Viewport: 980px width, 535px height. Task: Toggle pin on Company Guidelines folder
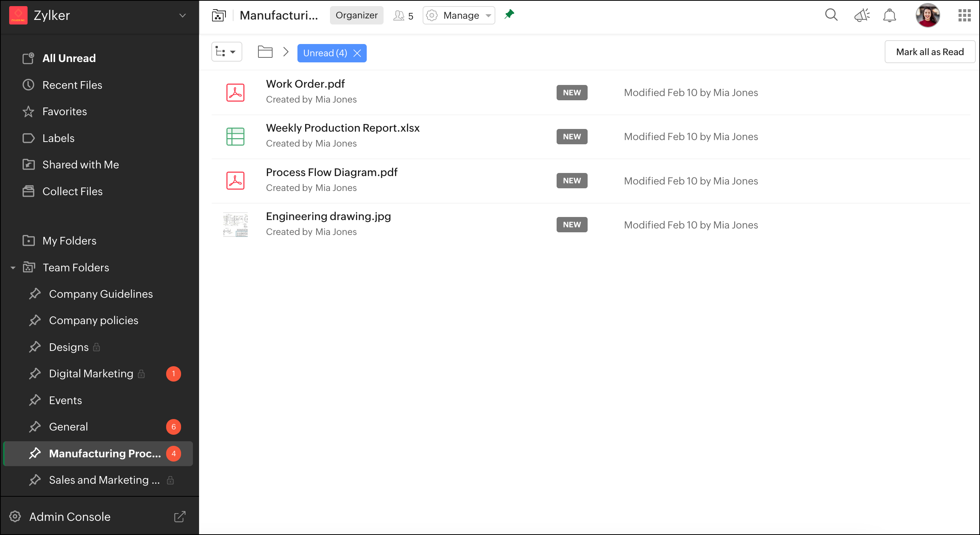coord(35,294)
